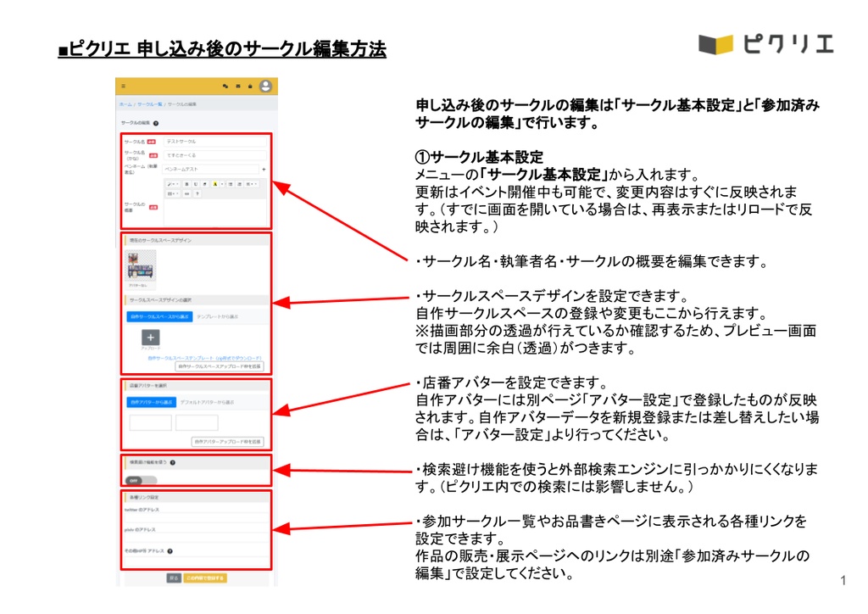Insert a link with editor link button

click(x=186, y=193)
